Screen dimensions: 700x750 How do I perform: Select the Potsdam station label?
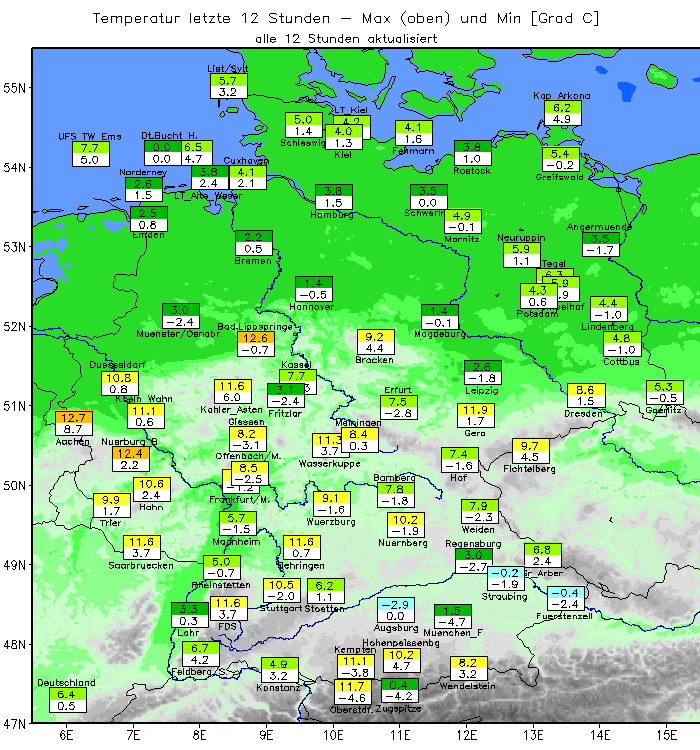pos(537,314)
